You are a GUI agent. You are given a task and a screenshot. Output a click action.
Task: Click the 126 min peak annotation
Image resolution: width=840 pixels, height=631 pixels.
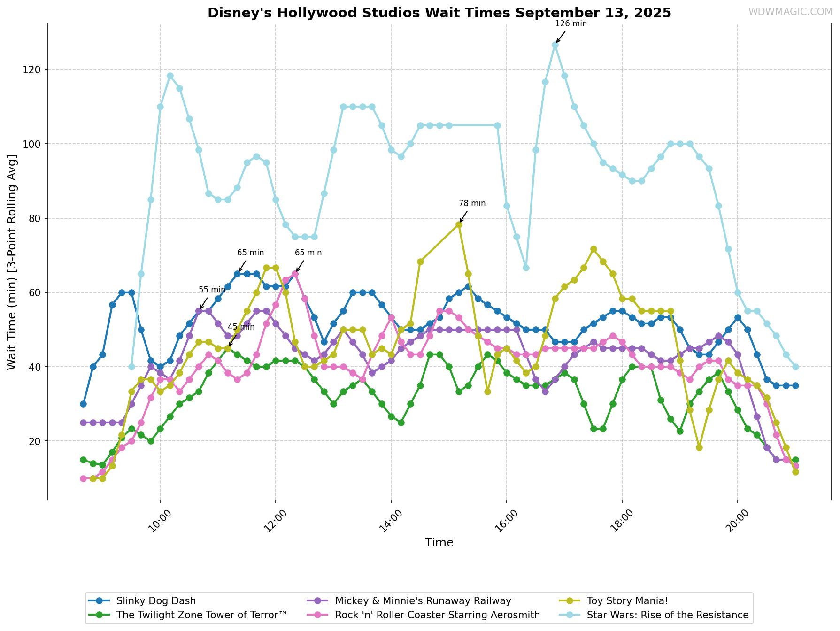coord(571,23)
